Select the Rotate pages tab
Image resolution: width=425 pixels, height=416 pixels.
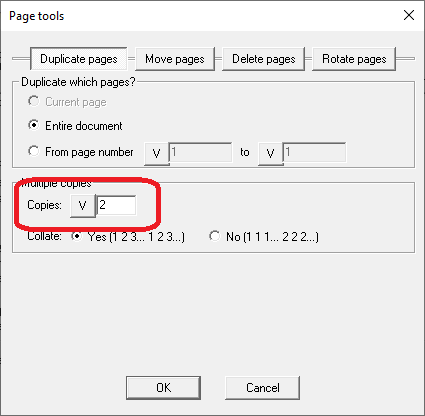pyautogui.click(x=354, y=59)
